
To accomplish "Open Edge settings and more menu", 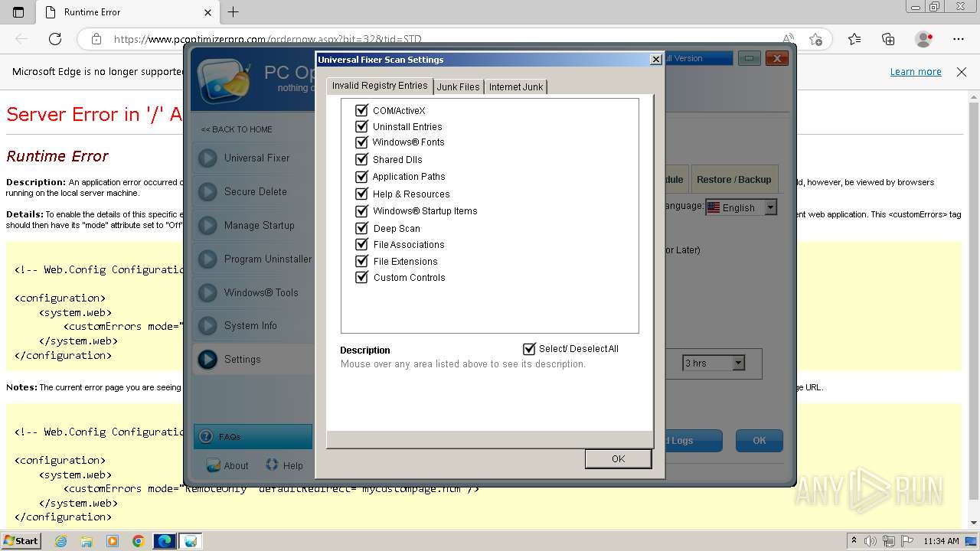I will tap(959, 38).
